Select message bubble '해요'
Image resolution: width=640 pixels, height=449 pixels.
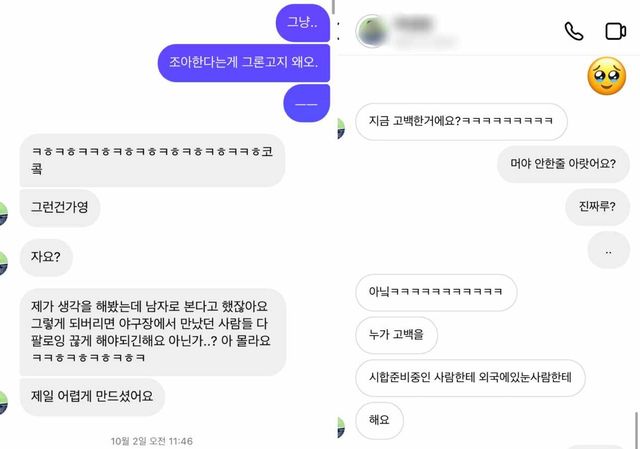379,420
